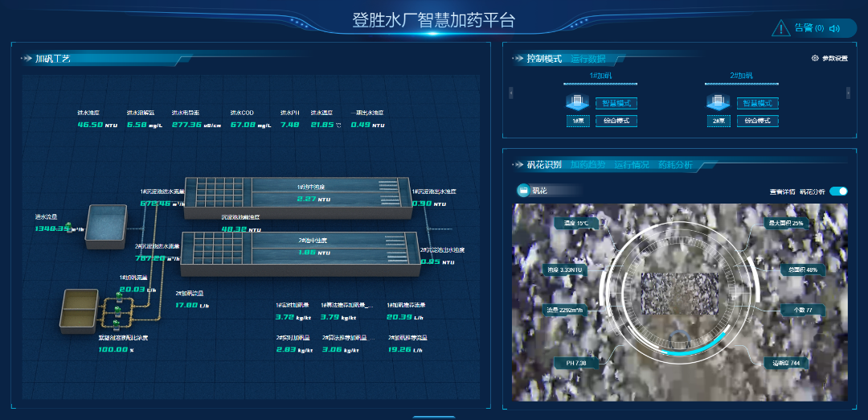Click the 2292m³/h flow tag

tap(566, 310)
